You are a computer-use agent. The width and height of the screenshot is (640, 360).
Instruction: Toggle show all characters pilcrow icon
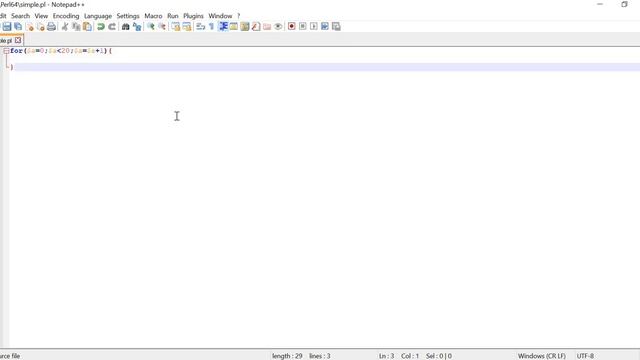click(211, 27)
